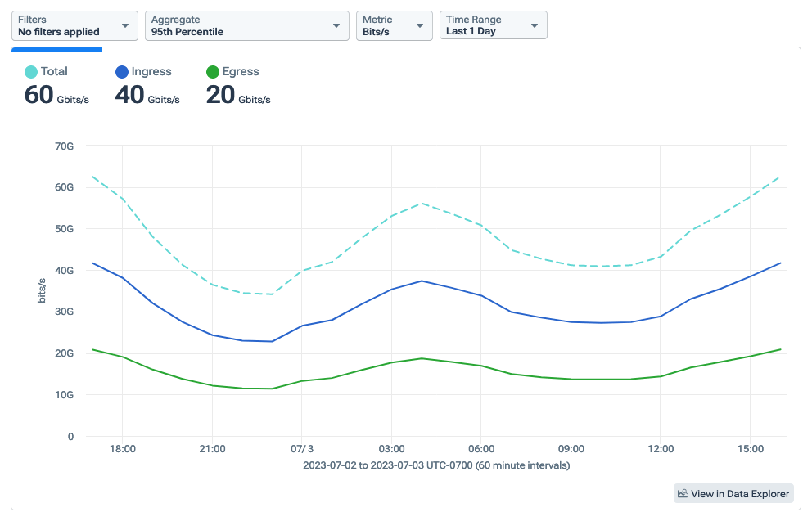Click the green Egress legend circle
Viewport: 812px width, 521px height.
[x=213, y=72]
